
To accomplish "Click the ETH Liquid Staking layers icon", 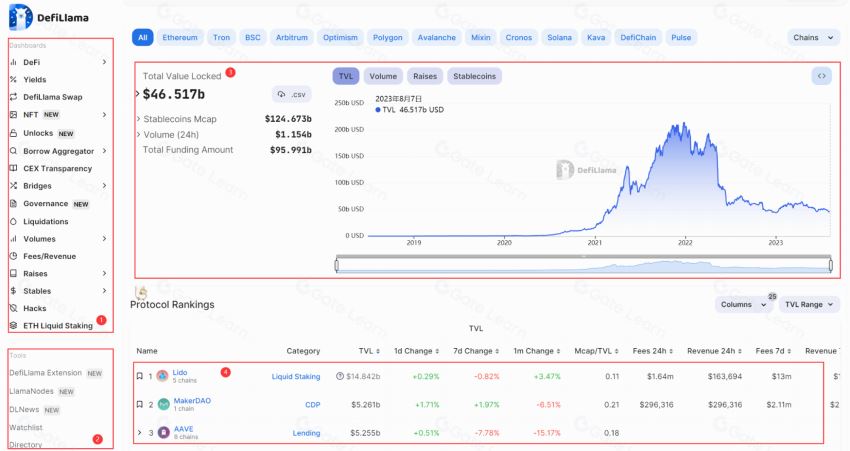I will (x=13, y=326).
